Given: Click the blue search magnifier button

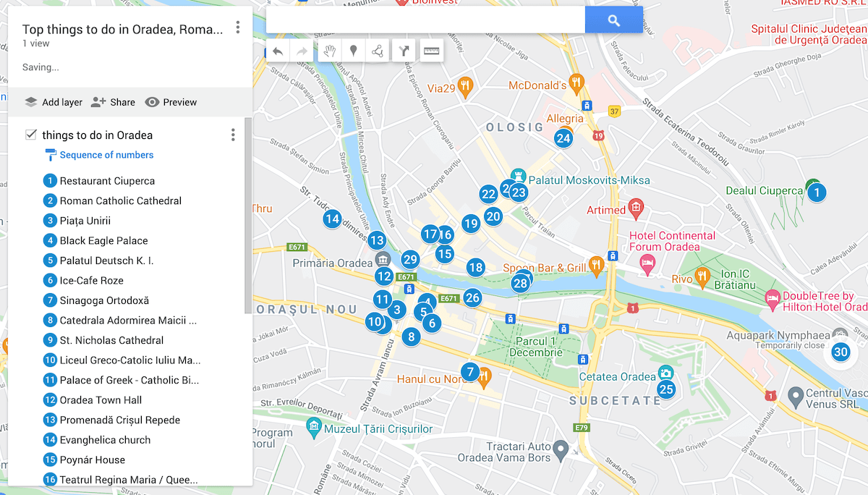Looking at the screenshot, I should 613,20.
